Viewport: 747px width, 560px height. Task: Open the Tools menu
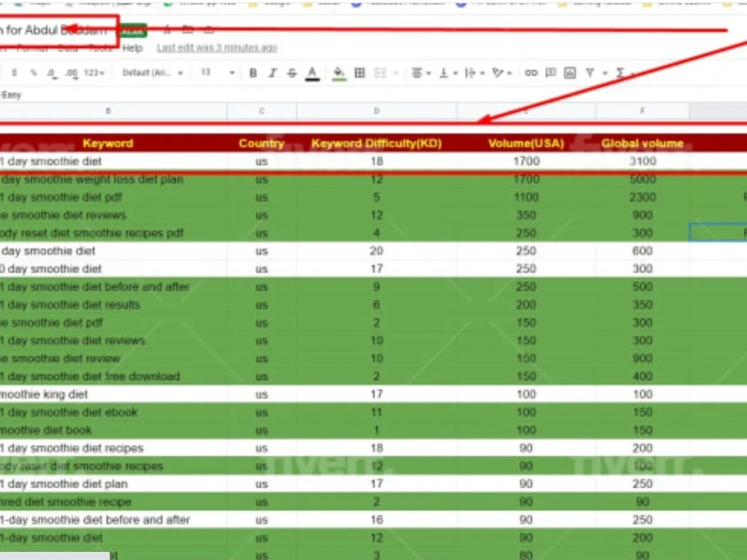(101, 48)
